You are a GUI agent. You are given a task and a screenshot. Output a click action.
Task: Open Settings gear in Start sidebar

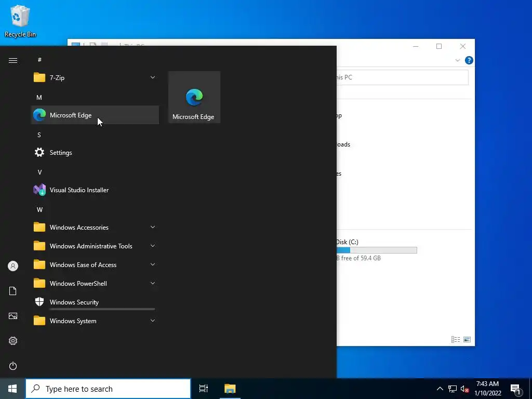[13, 341]
